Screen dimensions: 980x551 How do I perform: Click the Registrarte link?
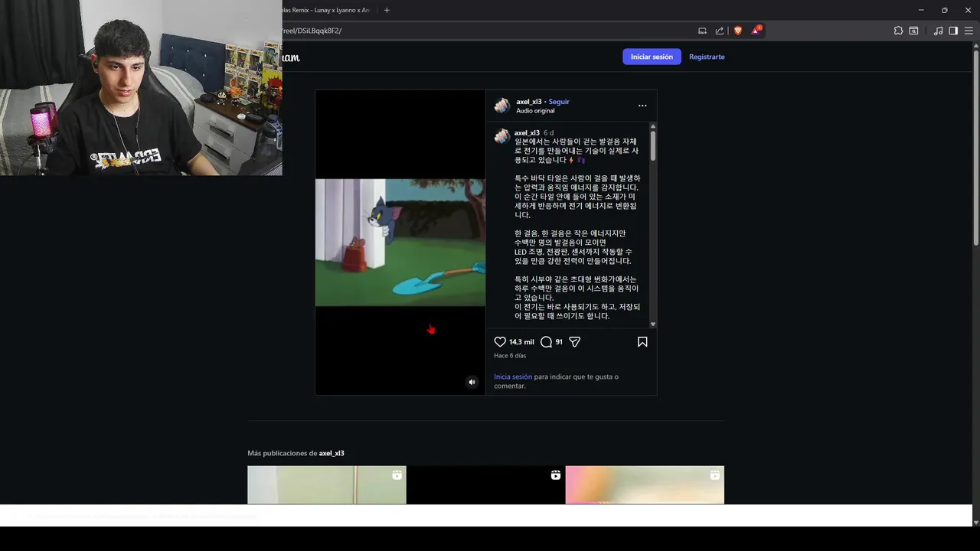pos(707,57)
